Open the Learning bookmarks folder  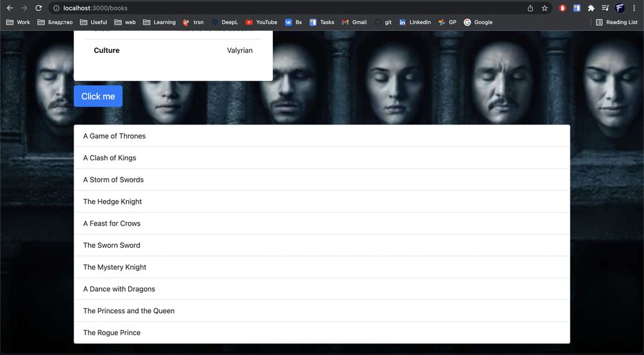coord(159,22)
